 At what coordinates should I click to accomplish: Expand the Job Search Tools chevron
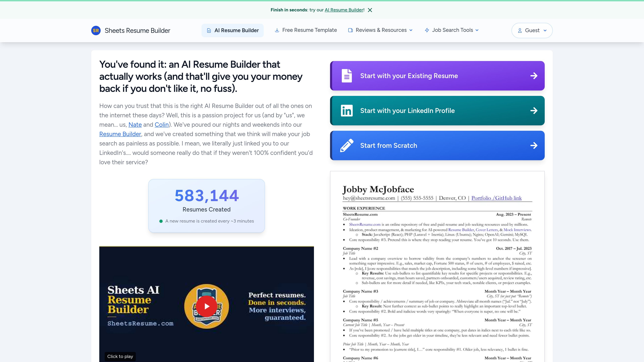click(x=477, y=30)
